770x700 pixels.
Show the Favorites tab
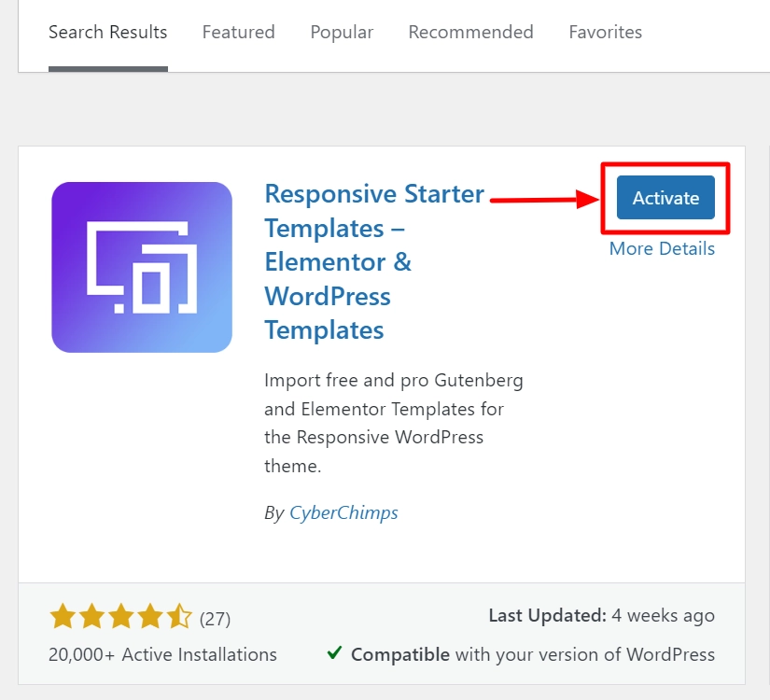point(605,32)
